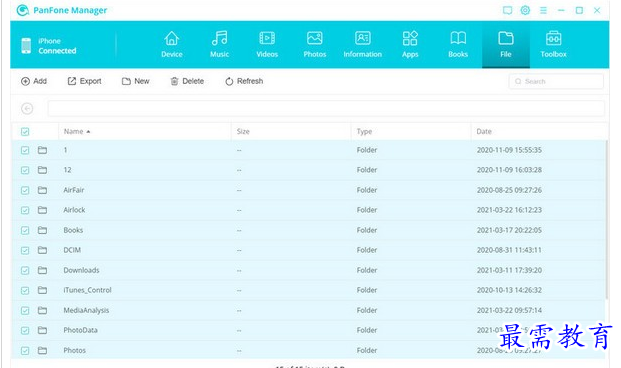Image resolution: width=621 pixels, height=368 pixels.
Task: Click the Type cell of DCIM row
Action: [367, 250]
